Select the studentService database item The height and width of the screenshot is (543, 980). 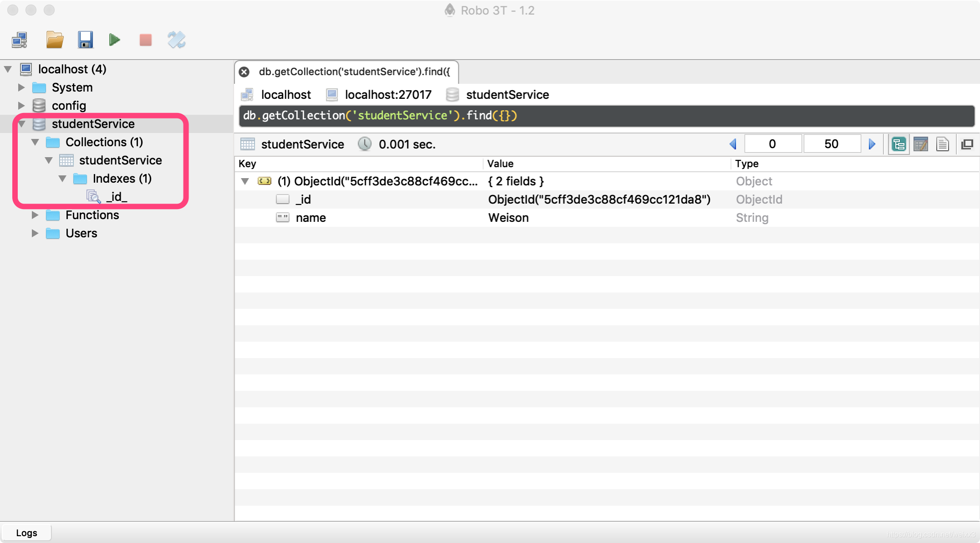click(93, 124)
